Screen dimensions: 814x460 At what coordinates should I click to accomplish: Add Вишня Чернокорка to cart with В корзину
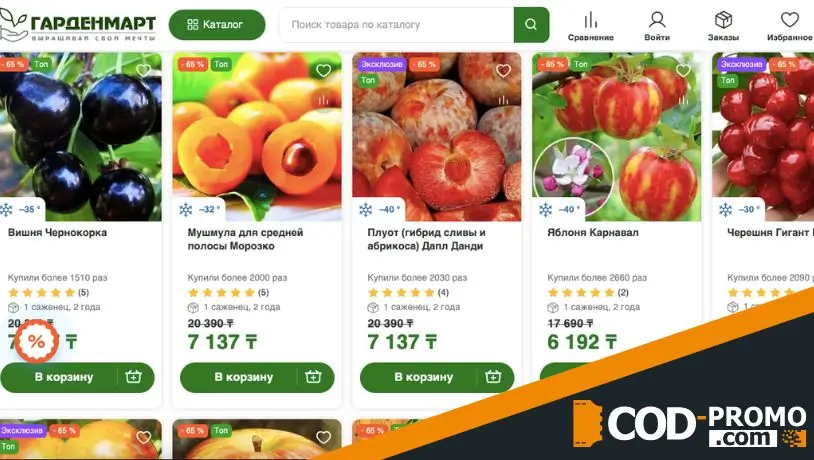[63, 377]
